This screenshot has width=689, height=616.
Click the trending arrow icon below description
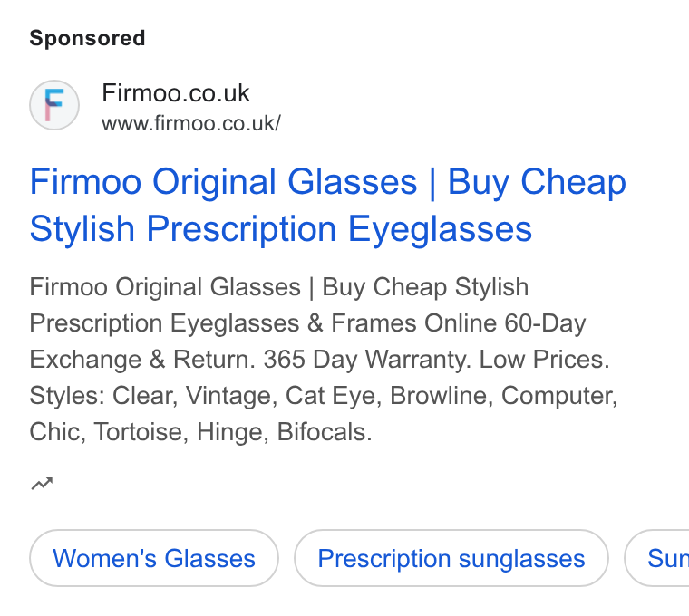tap(43, 484)
